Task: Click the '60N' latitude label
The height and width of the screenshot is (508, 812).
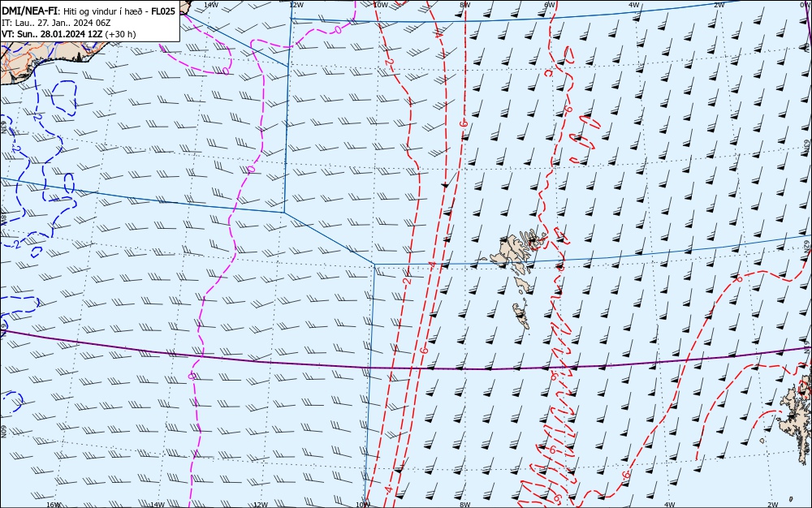Action: (3, 432)
